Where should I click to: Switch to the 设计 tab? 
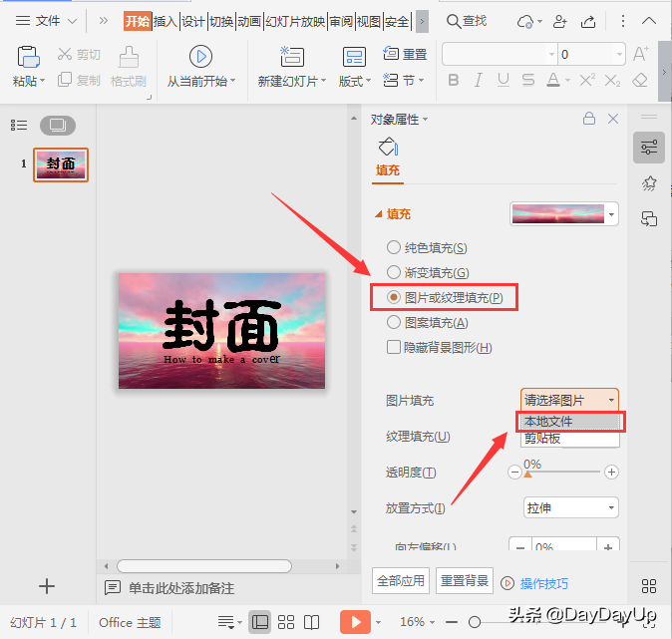[x=192, y=21]
